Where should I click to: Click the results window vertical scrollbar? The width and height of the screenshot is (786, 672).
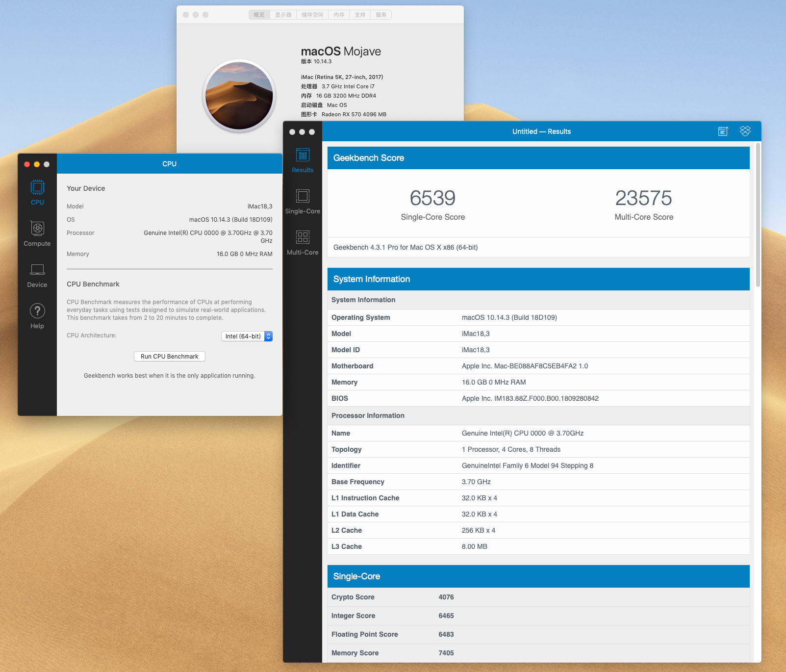coord(758,215)
